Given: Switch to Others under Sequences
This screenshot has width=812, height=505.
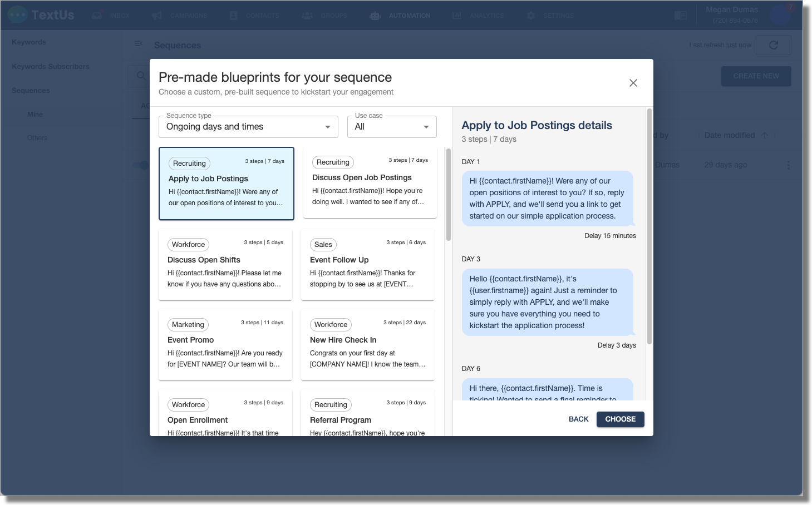Looking at the screenshot, I should (x=37, y=137).
